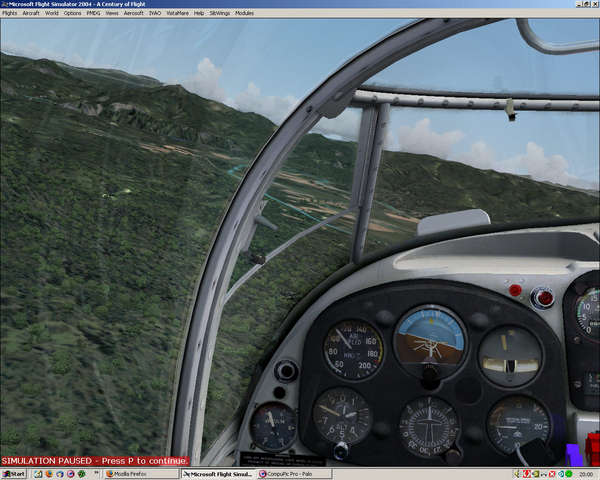600x480 pixels.
Task: Click the suction gauge at lower left
Action: pyautogui.click(x=272, y=426)
